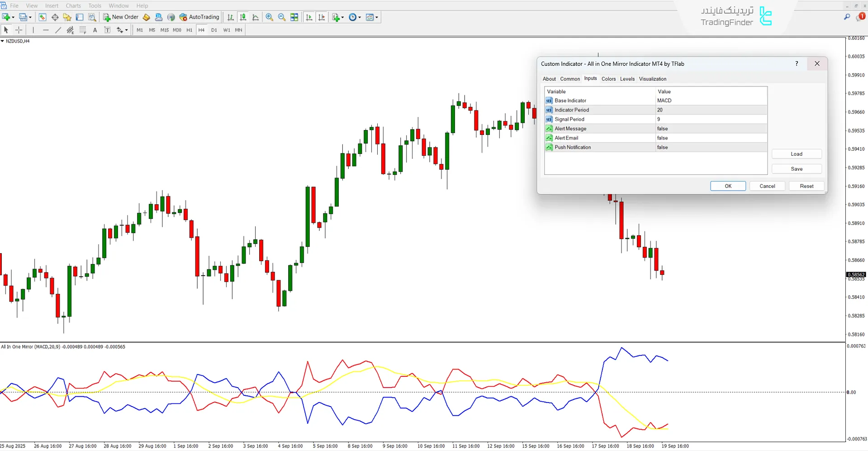868x451 pixels.
Task: Select the Fibonacci retracement tool
Action: click(x=83, y=30)
